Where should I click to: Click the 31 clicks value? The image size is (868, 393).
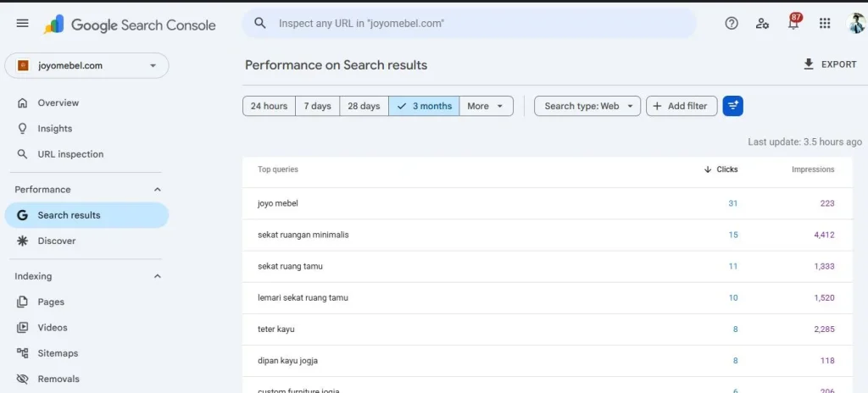[x=733, y=203]
